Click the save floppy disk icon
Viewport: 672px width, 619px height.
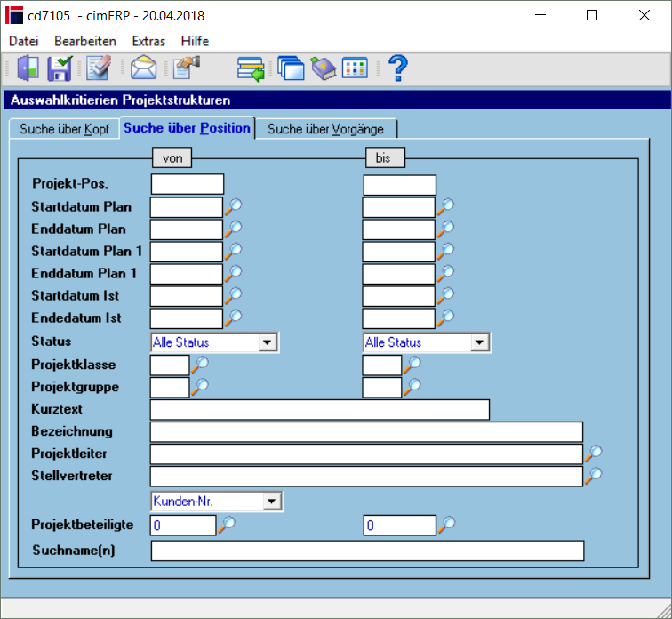[x=60, y=68]
